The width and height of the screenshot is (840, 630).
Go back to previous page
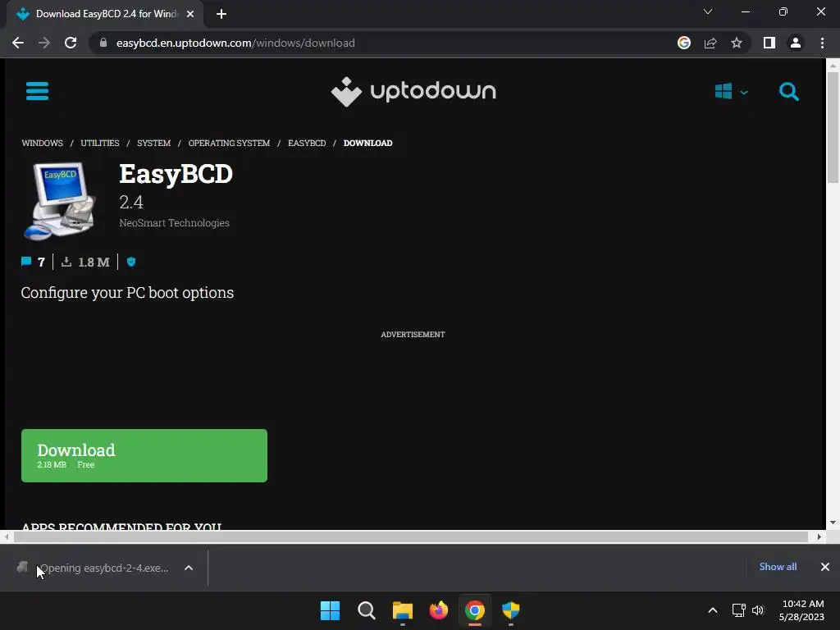[x=18, y=43]
